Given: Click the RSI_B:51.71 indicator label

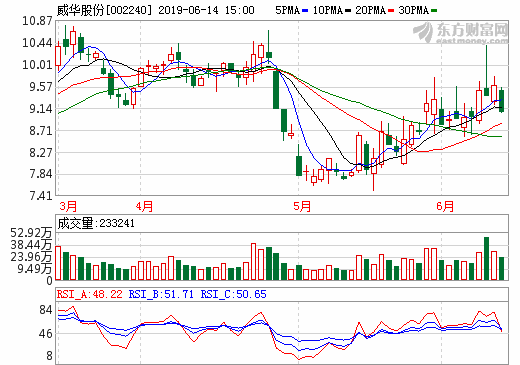Looking at the screenshot, I should coord(161,295).
